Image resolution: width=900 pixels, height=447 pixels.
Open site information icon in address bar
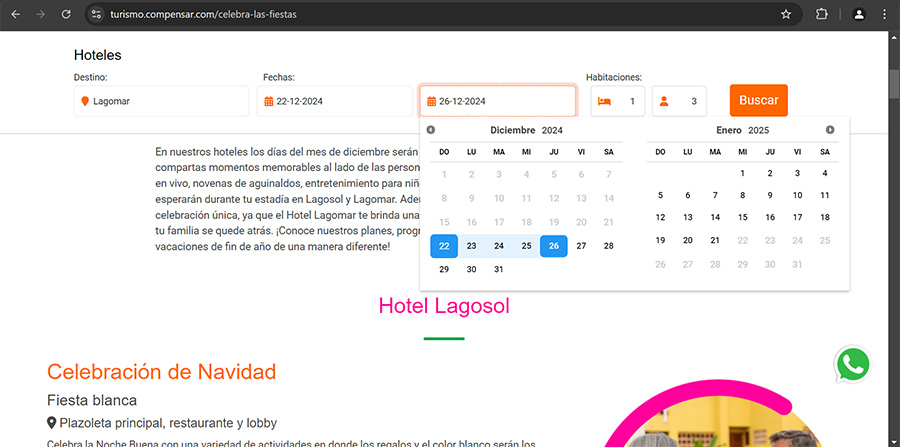96,14
